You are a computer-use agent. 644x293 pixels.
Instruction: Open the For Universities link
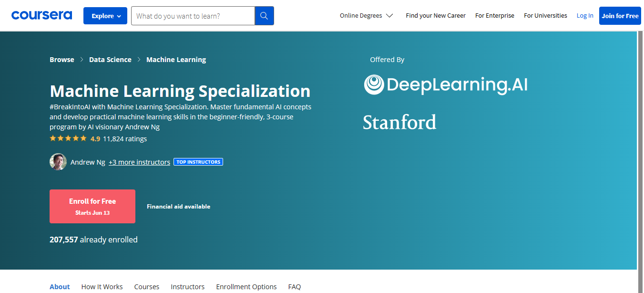click(x=545, y=16)
